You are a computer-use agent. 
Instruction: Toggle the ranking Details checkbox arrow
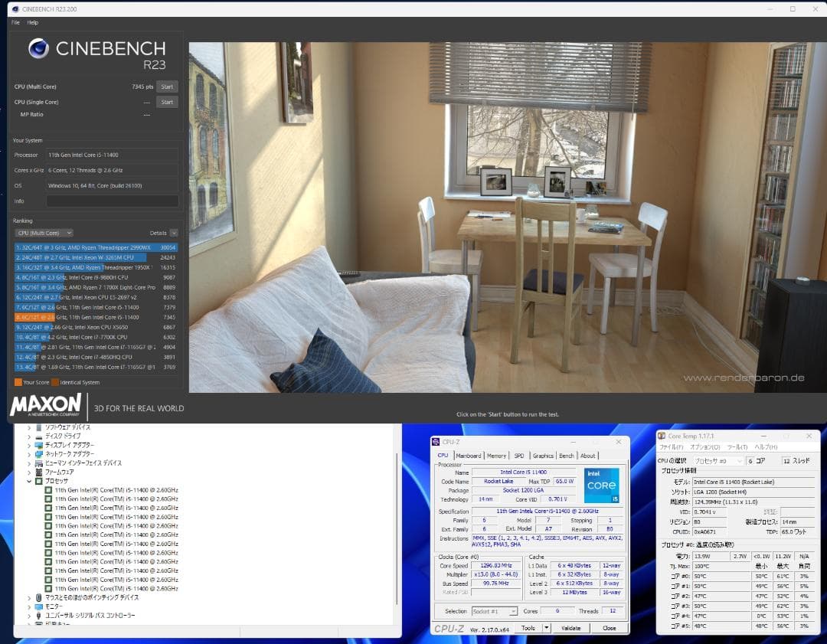coord(174,233)
